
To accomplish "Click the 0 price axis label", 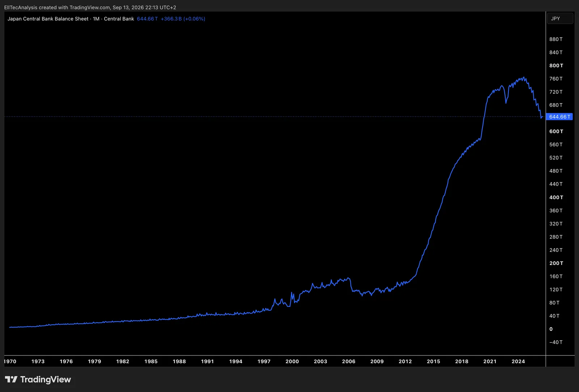I will pos(551,329).
